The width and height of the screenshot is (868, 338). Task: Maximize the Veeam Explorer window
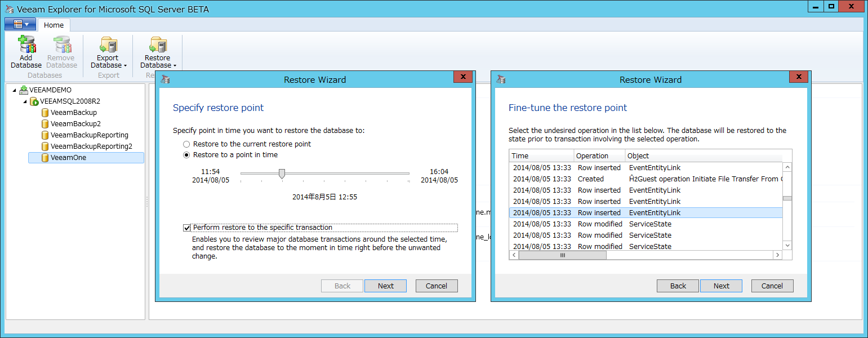[831, 6]
